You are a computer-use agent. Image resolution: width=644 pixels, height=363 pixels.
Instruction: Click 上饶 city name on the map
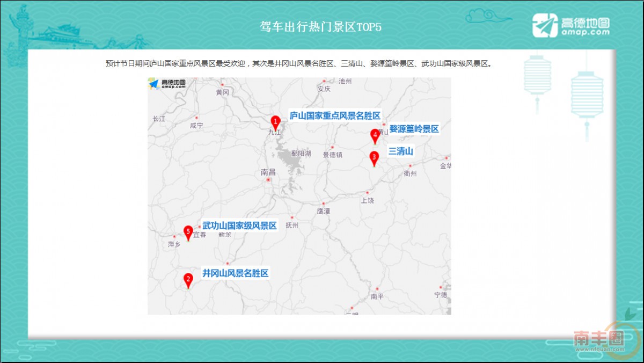(368, 200)
